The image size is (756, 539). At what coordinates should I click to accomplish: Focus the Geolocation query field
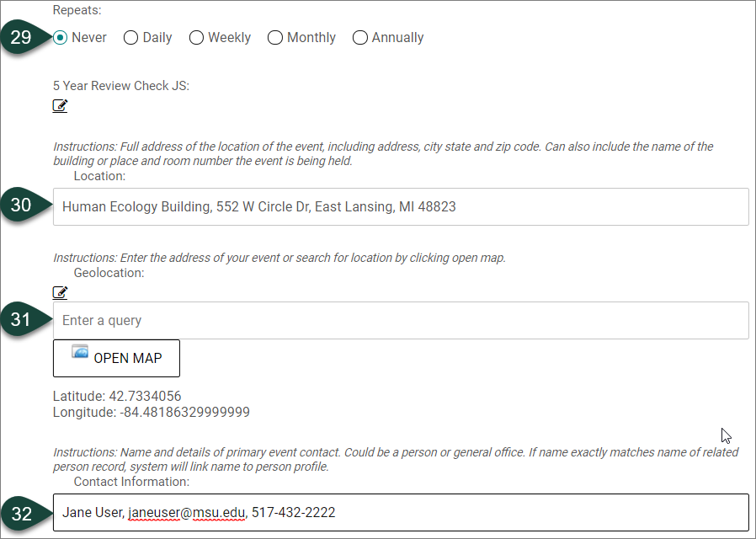coord(401,321)
